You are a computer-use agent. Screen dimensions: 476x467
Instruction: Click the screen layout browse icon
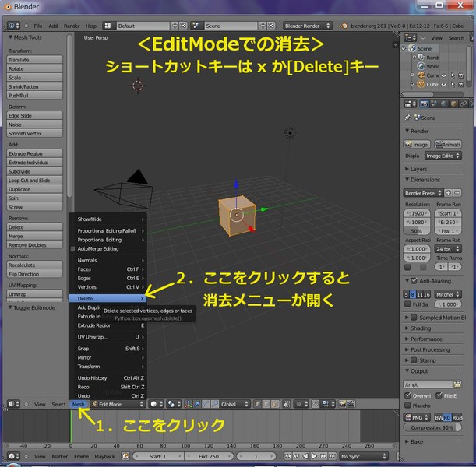(108, 26)
